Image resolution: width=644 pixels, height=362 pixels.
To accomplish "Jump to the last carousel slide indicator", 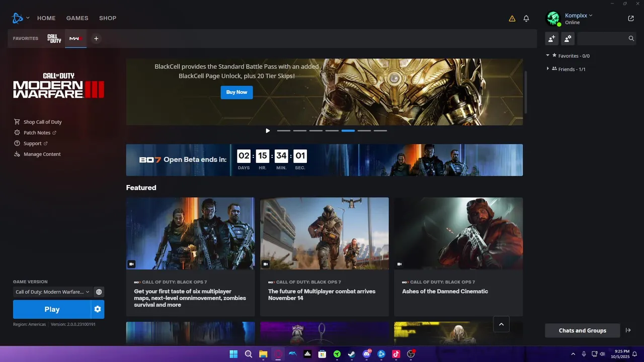I will point(380,131).
